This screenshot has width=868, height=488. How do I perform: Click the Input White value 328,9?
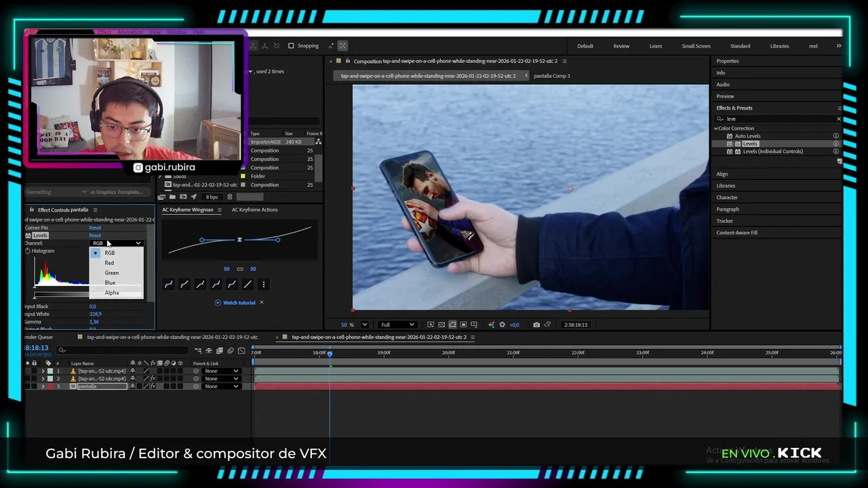(95, 314)
